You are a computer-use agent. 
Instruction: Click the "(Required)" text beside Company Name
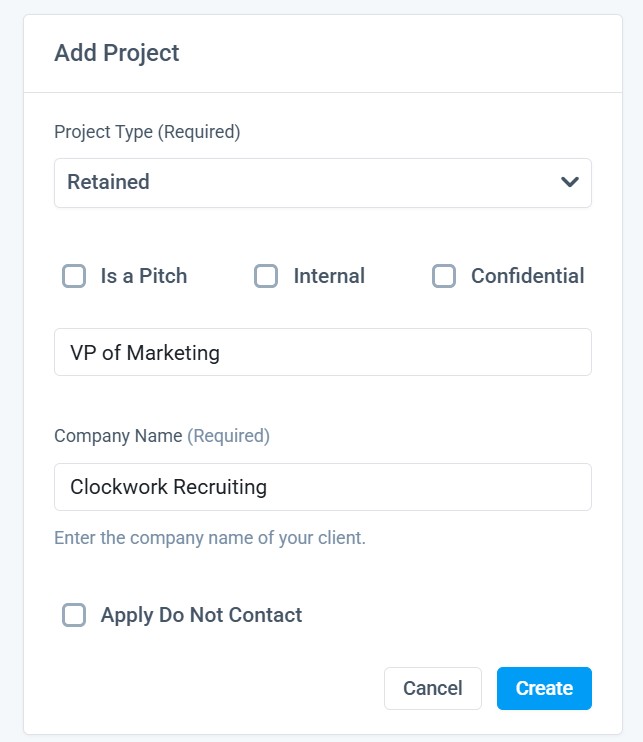(x=229, y=436)
